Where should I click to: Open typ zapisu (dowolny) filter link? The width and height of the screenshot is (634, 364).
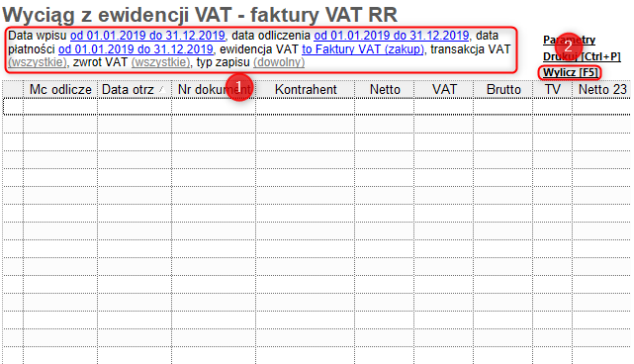click(x=279, y=62)
